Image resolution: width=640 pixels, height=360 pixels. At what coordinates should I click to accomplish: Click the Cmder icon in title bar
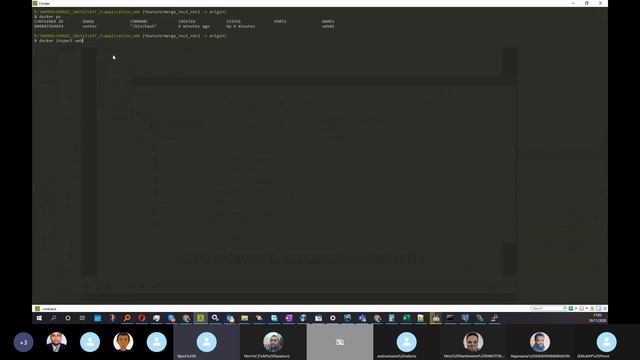click(35, 3)
